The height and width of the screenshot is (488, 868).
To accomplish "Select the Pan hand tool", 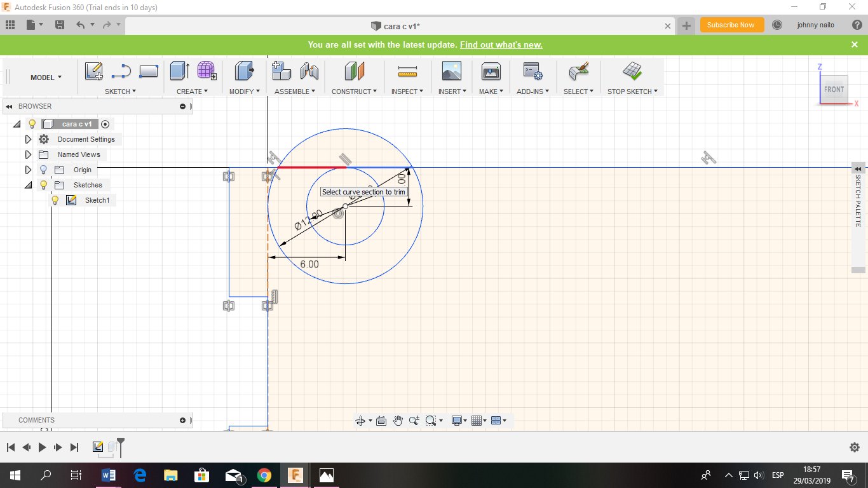I will click(x=398, y=421).
